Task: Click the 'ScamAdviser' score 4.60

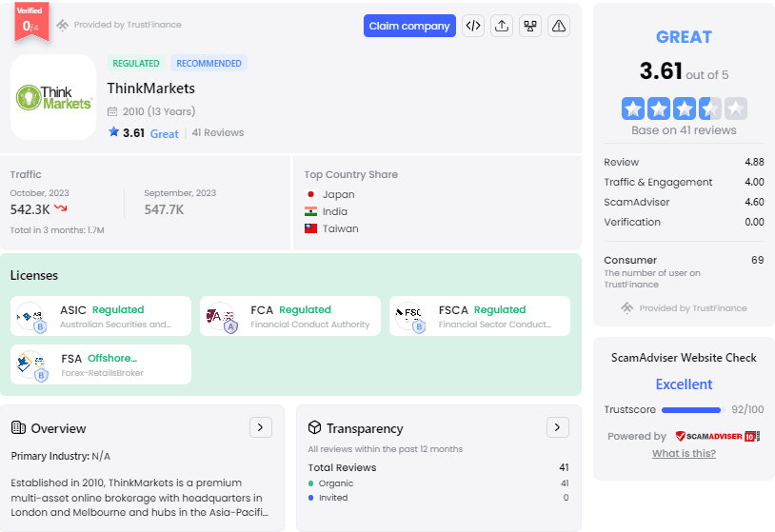Action: (x=754, y=202)
